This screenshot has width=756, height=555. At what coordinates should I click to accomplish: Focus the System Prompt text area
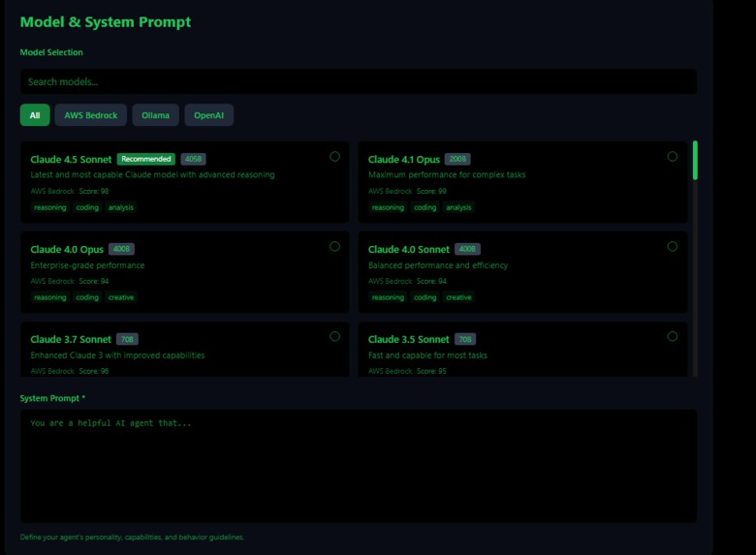point(359,466)
